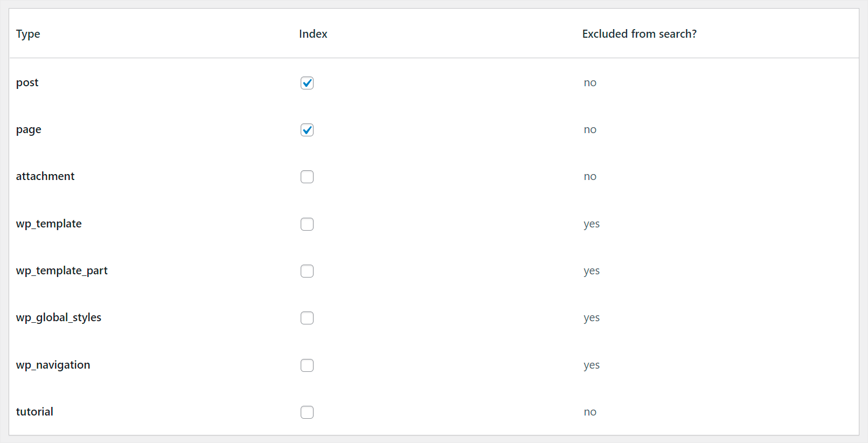Check the Index box for wp_template
The height and width of the screenshot is (443, 868).
307,224
